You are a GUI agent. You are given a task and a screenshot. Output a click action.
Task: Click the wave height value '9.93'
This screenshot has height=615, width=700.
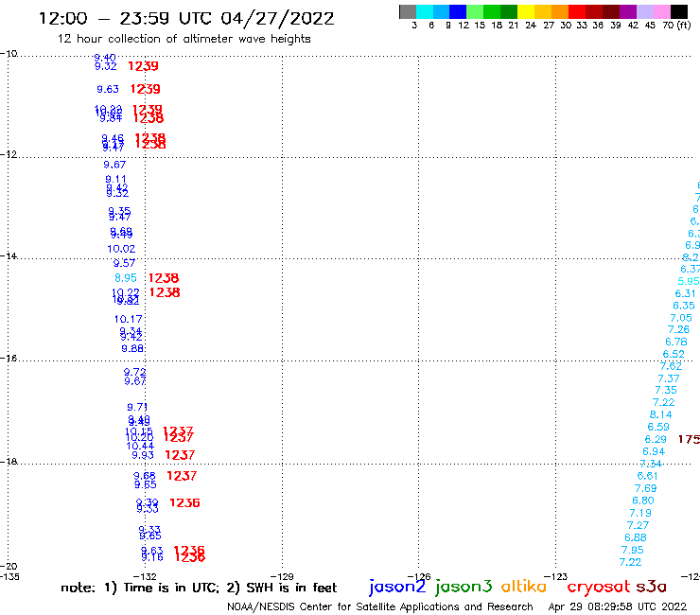click(x=143, y=455)
